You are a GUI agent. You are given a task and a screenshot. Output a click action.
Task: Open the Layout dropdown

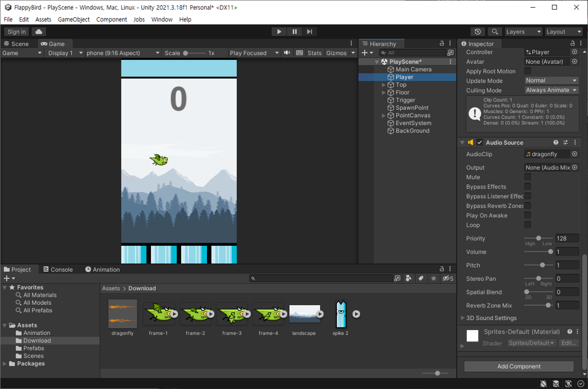point(563,32)
